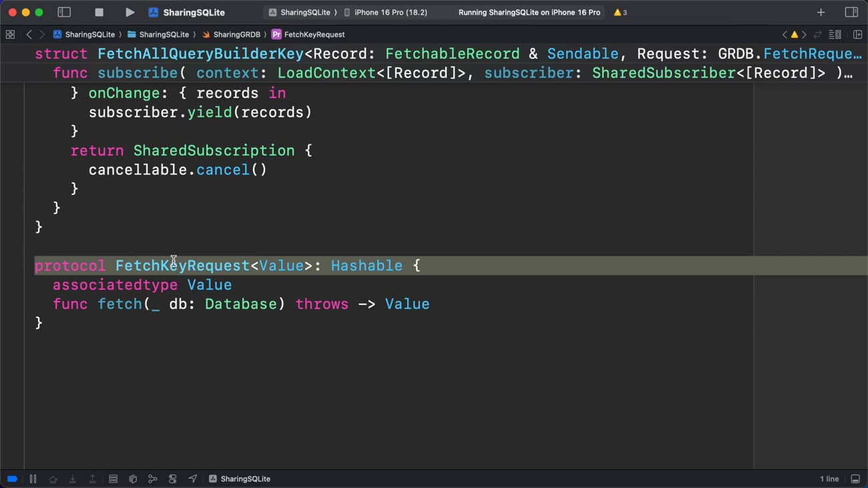
Task: Open the SharingSQLite project breadcrumb
Action: click(x=83, y=34)
